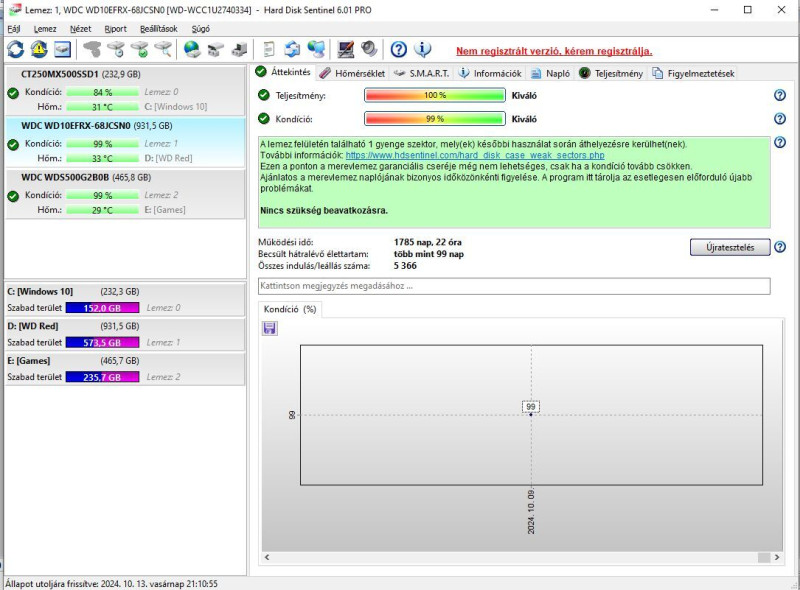Click help icon next to Újratesztelés

click(780, 247)
